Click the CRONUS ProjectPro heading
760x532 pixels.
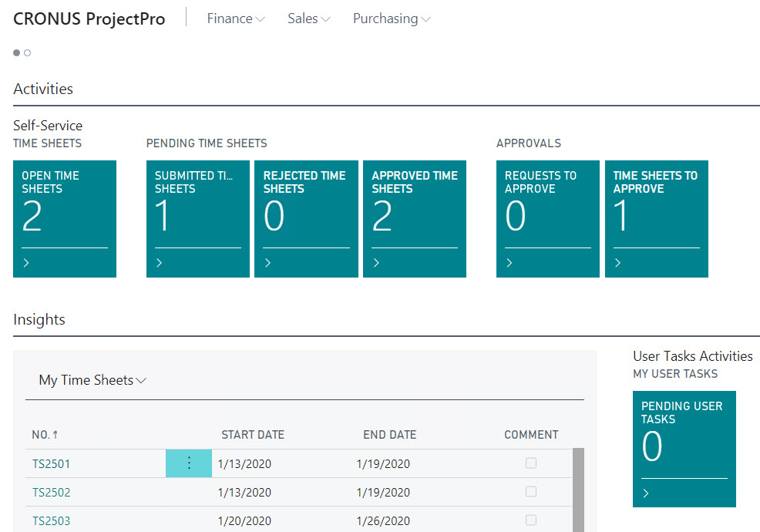tap(89, 19)
